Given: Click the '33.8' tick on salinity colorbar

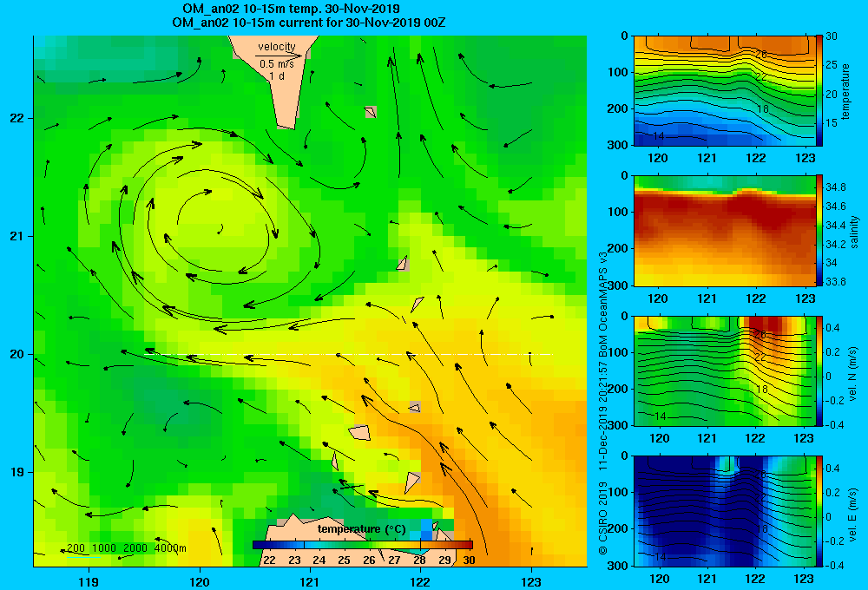Looking at the screenshot, I should point(835,282).
